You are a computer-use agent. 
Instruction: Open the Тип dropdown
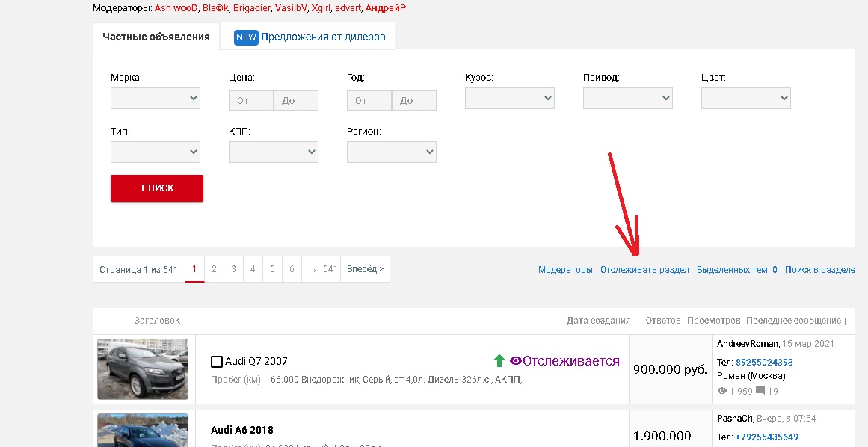pos(155,152)
